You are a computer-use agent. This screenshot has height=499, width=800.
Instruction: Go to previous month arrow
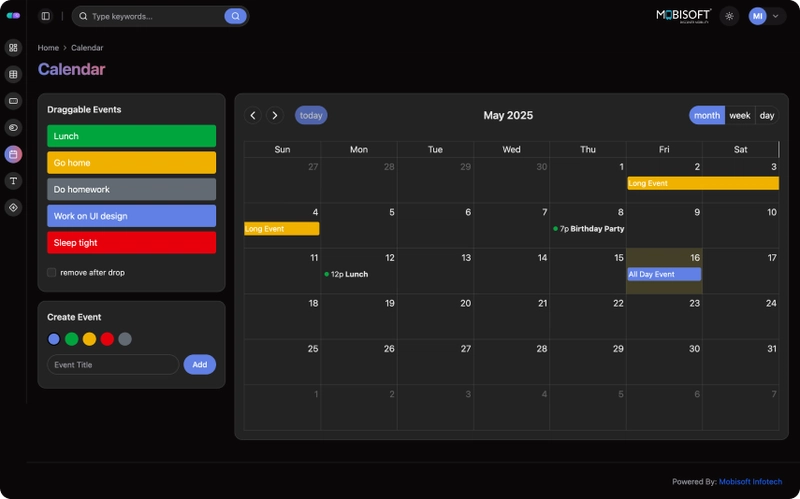point(253,115)
